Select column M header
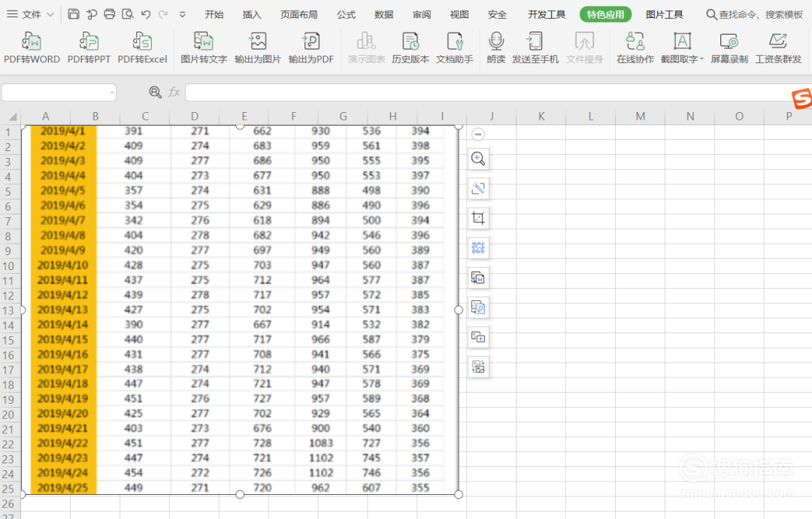 (641, 117)
